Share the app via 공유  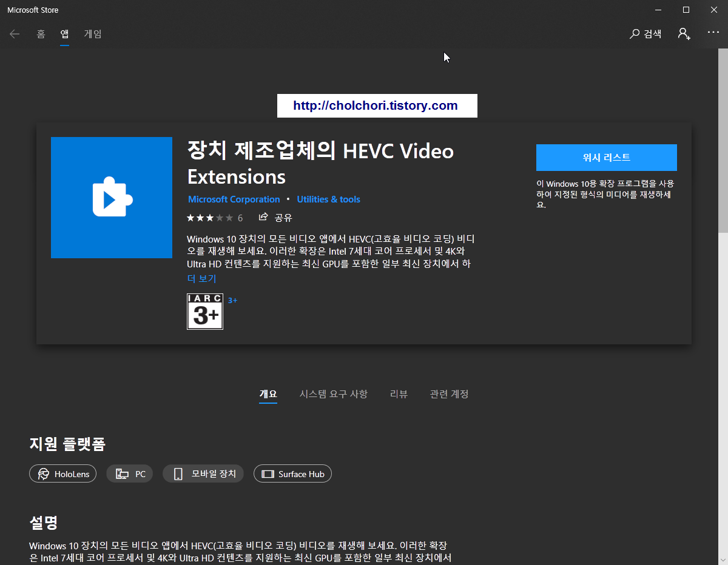point(275,218)
